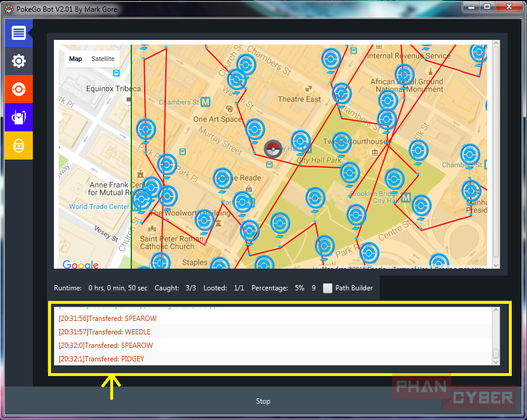
Task: Click the Tweed Courthouse museum icon
Action: 375,153
